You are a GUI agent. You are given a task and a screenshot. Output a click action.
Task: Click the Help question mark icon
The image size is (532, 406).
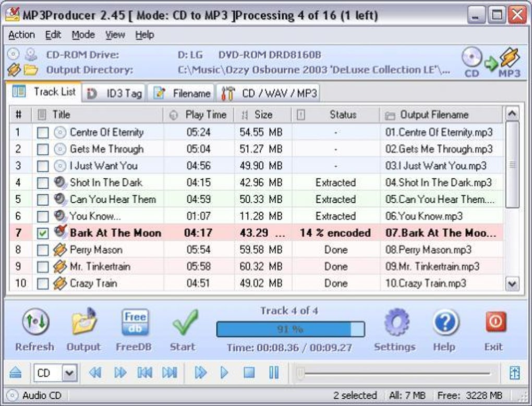click(x=445, y=322)
